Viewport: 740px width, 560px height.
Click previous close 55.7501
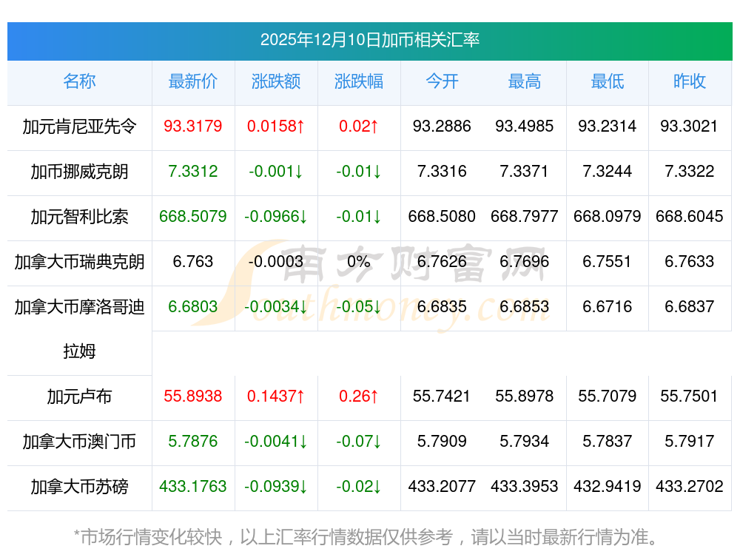tap(690, 397)
